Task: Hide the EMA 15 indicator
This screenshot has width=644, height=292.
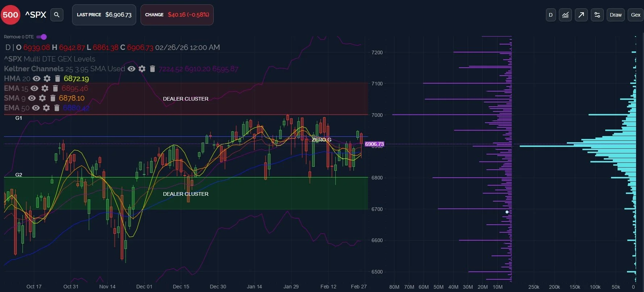Action: point(34,88)
